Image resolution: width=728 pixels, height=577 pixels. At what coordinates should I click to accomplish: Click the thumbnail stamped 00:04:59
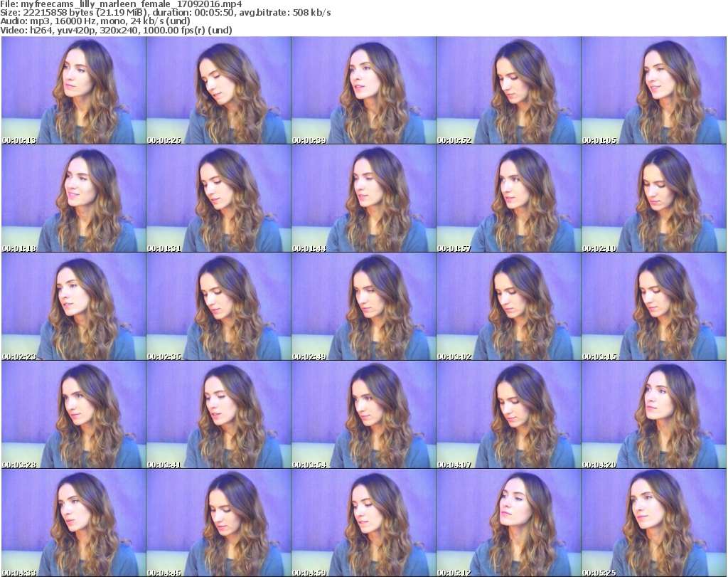(x=363, y=523)
